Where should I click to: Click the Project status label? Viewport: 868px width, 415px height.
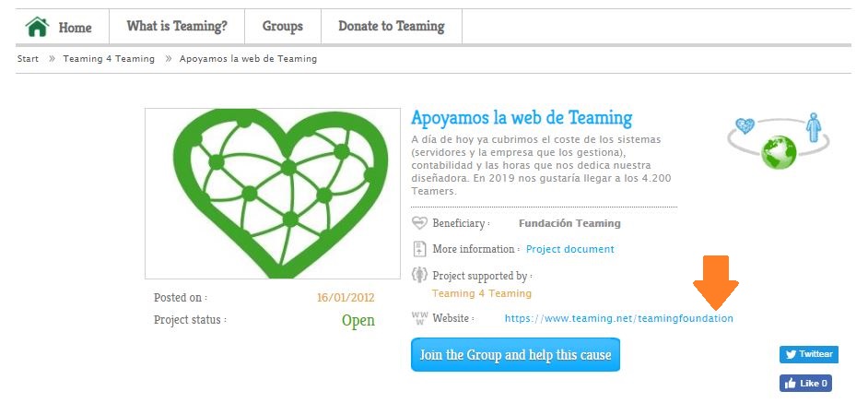pos(190,320)
